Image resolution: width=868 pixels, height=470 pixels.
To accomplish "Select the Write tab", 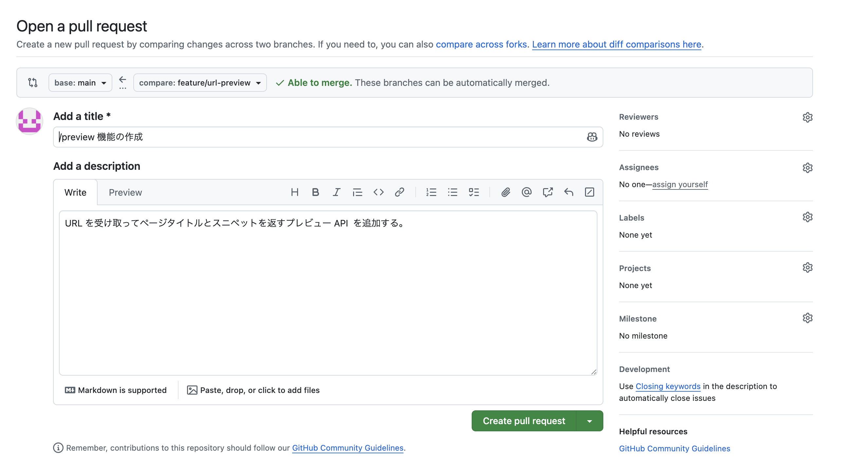I will 75,192.
